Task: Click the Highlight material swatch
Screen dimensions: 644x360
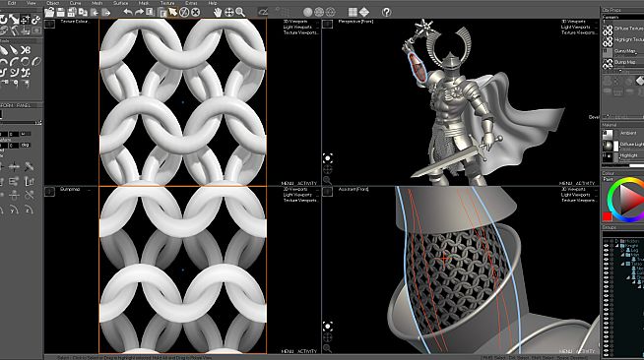Action: point(608,156)
